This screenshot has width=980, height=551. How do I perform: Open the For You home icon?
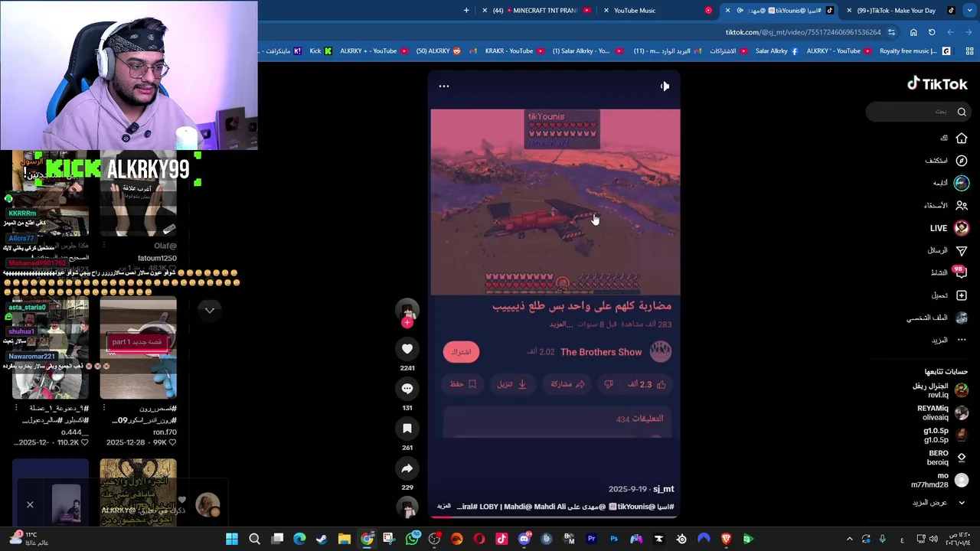click(x=962, y=139)
